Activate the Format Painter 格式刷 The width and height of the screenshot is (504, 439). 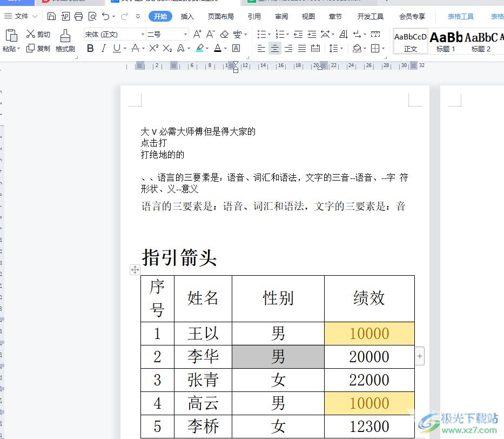[x=65, y=41]
